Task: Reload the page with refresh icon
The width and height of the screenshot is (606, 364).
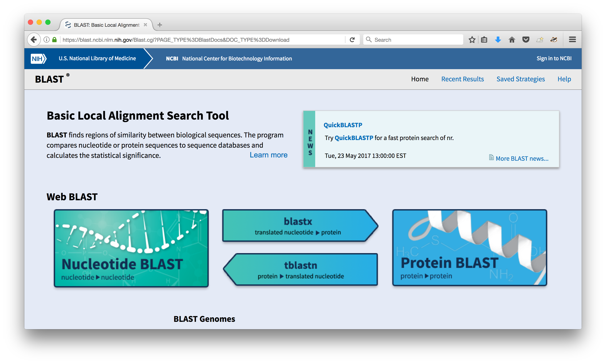Action: tap(352, 40)
